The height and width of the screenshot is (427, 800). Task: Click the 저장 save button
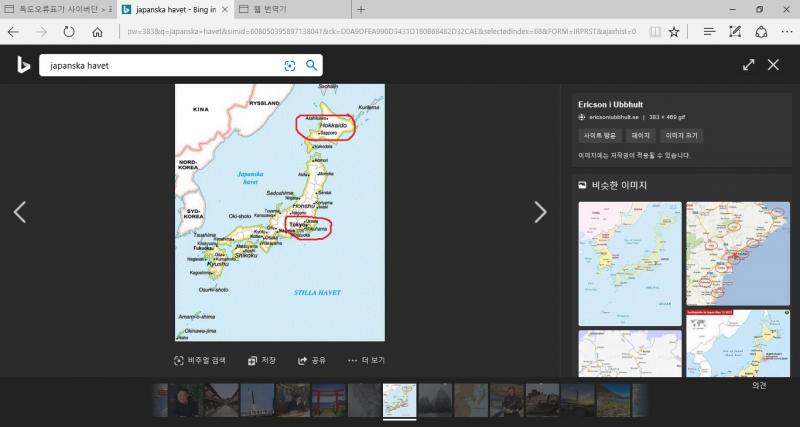(262, 360)
